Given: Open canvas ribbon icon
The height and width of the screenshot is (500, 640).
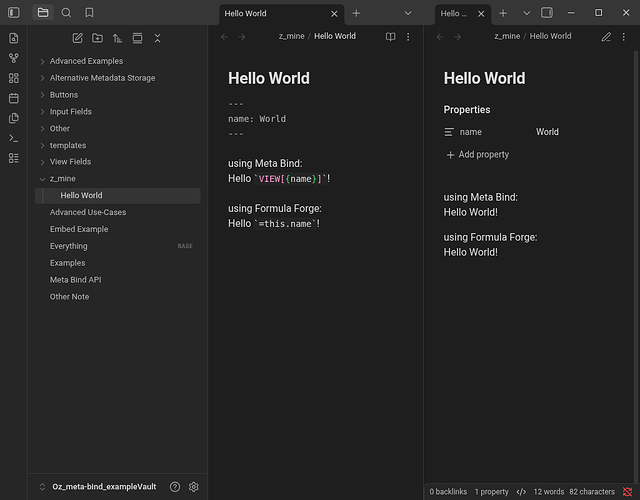Looking at the screenshot, I should tap(13, 78).
